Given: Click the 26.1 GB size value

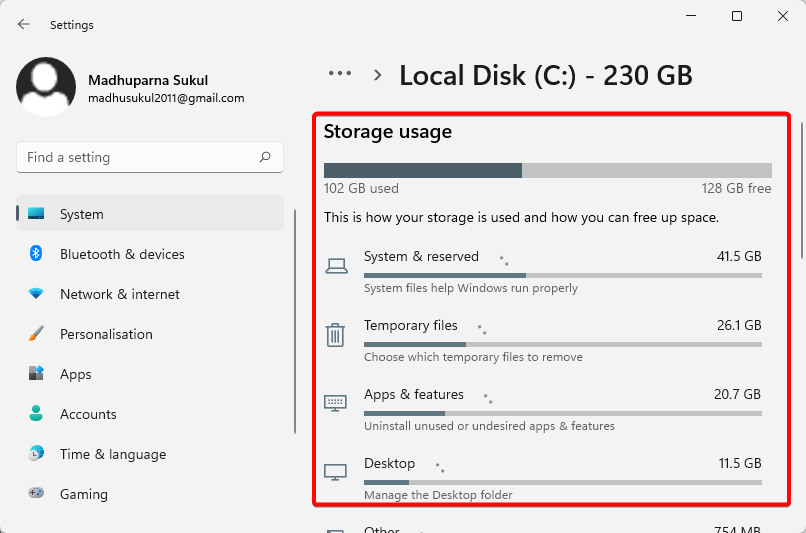Looking at the screenshot, I should click(739, 325).
